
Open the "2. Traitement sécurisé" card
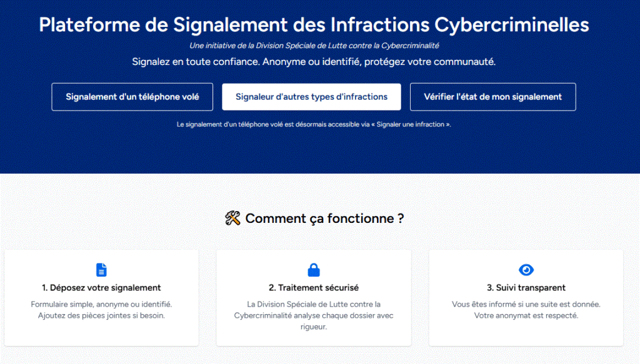(313, 297)
